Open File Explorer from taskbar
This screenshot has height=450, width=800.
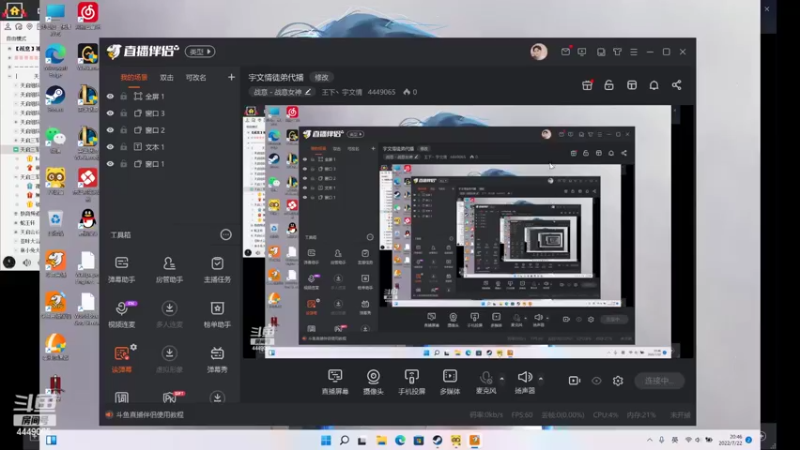381,440
